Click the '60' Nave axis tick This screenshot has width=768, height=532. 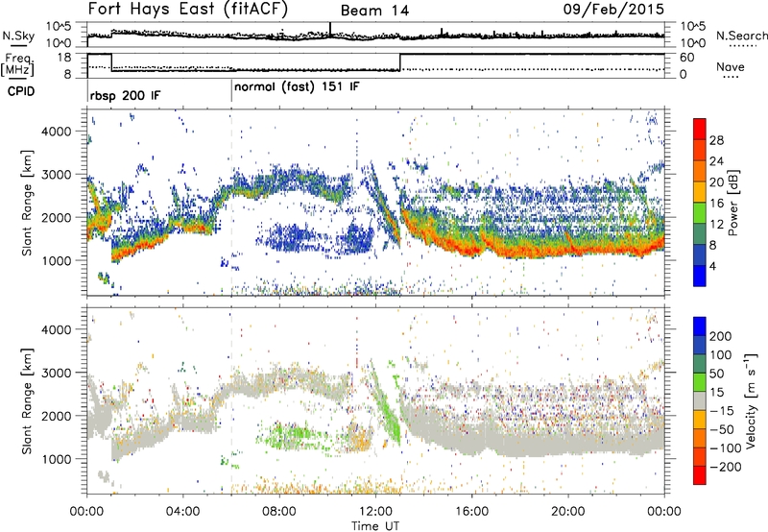pyautogui.click(x=687, y=58)
